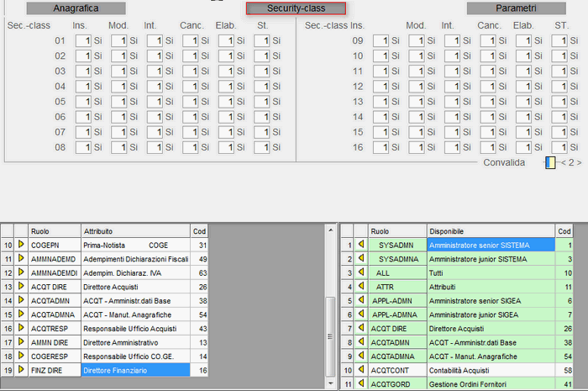Screen dimensions: 588x391
Task: Click the Canc. field for Sec.-class 04
Action: [190, 87]
